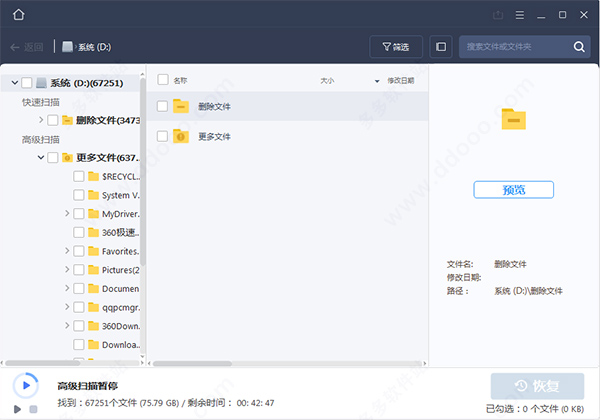Check the 删除文件 checkbox in tree
600x420 pixels.
coord(53,120)
